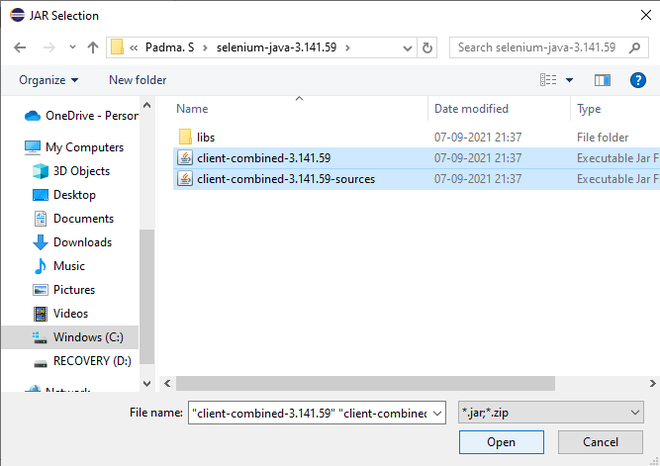Sort by the Type column header

(589, 109)
